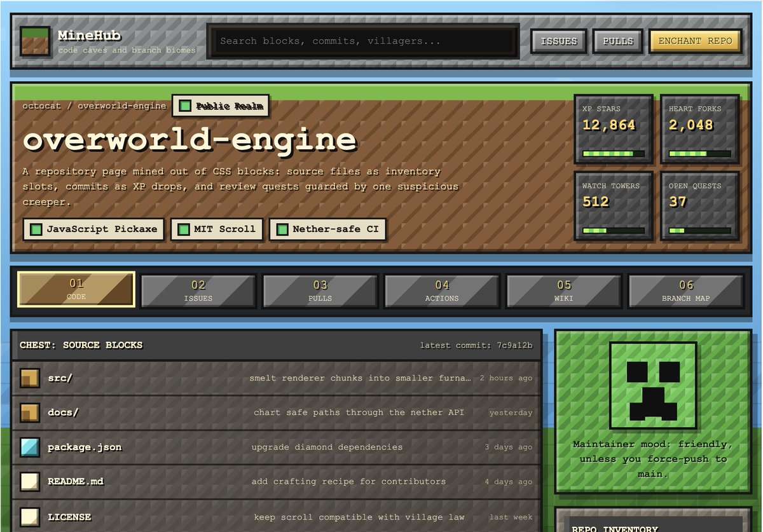Click the JavaScript Pickaxe tag label
Screen dimensions: 763x532
pos(102,229)
